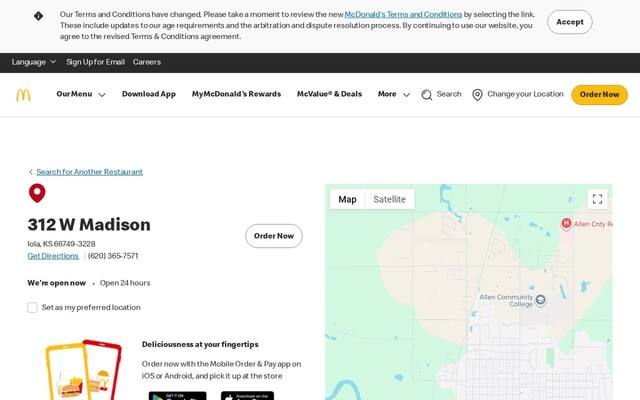The height and width of the screenshot is (400, 640).
Task: Click the mobile phones app illustration
Action: coord(84,369)
